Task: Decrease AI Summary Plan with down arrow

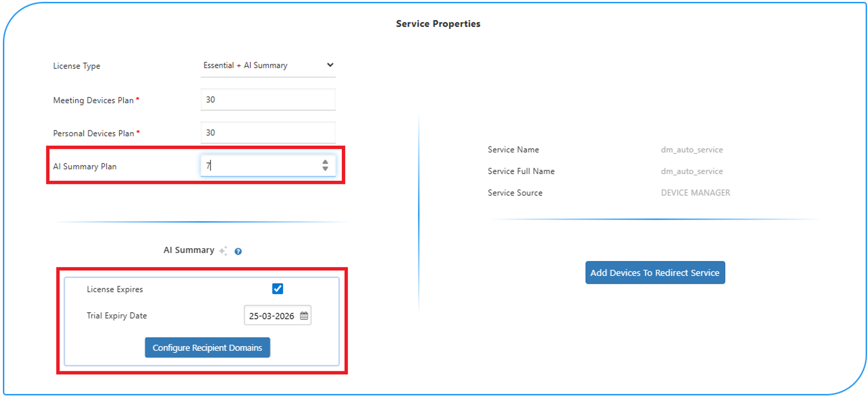Action: click(325, 168)
